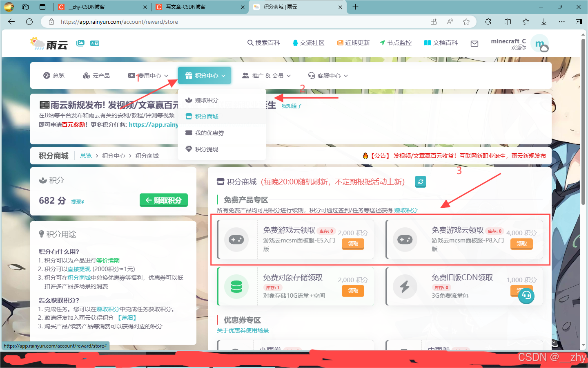Add page to favorites star icon
The width and height of the screenshot is (588, 368).
point(466,22)
